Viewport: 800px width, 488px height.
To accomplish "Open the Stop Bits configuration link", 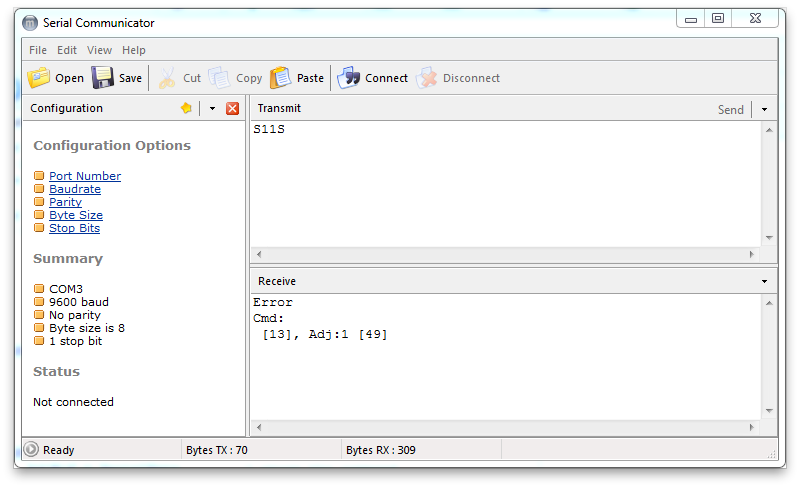I will point(74,228).
